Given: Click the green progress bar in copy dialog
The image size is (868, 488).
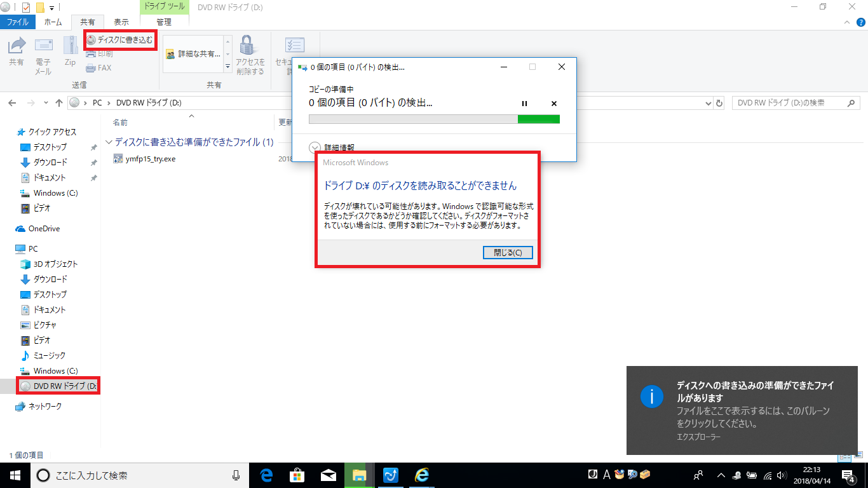Looking at the screenshot, I should [539, 119].
